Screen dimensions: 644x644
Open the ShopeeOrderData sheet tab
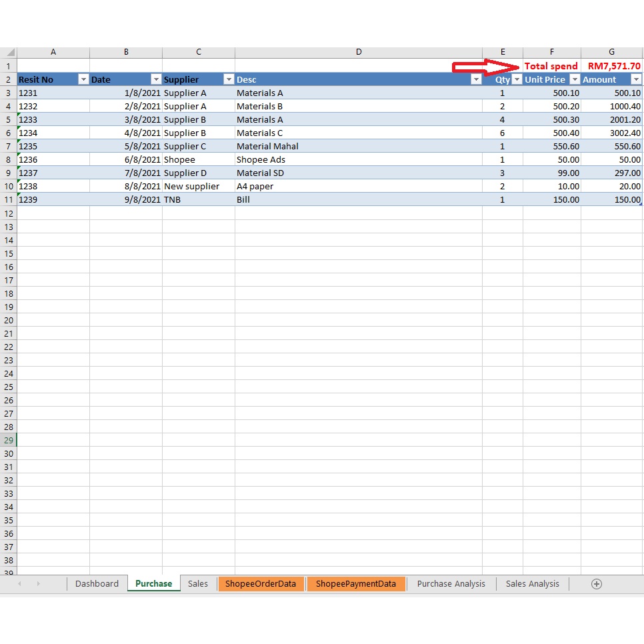tap(260, 584)
